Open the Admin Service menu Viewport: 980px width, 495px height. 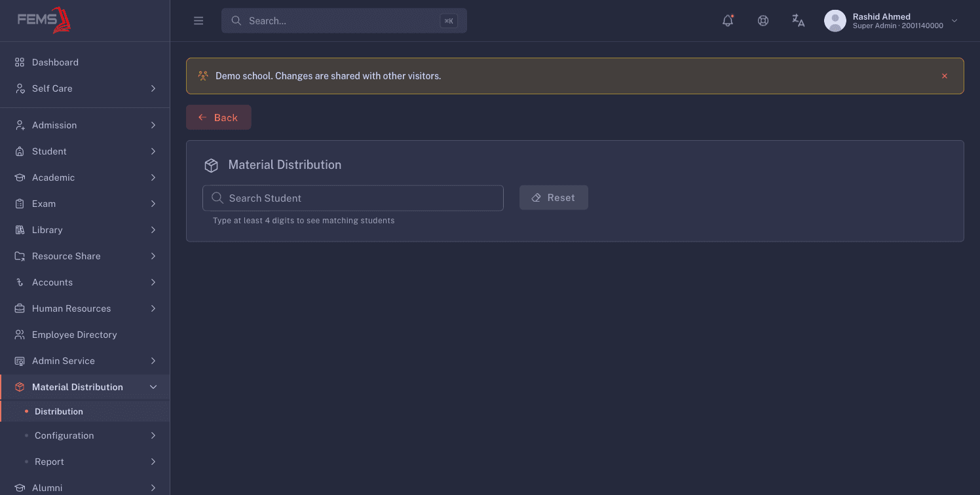pyautogui.click(x=85, y=361)
